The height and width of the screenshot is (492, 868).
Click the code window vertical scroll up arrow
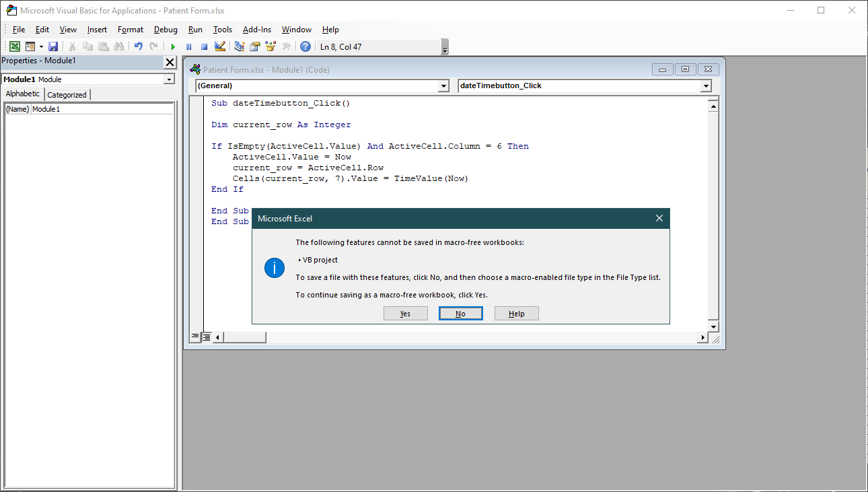[714, 106]
